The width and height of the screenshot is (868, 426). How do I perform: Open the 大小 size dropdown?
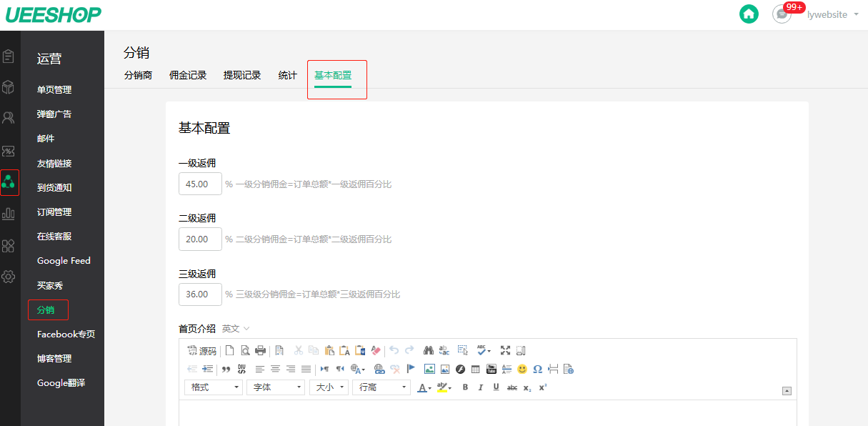tap(329, 387)
